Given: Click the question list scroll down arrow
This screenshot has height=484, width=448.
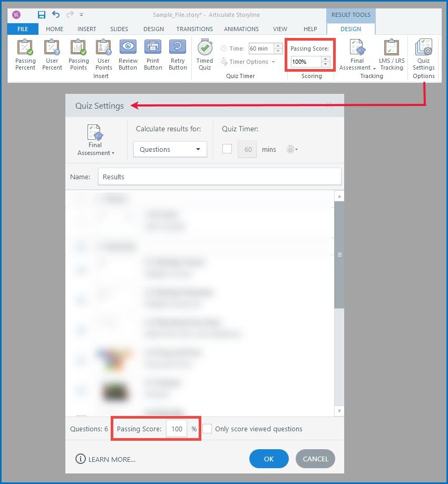Looking at the screenshot, I should tap(339, 411).
